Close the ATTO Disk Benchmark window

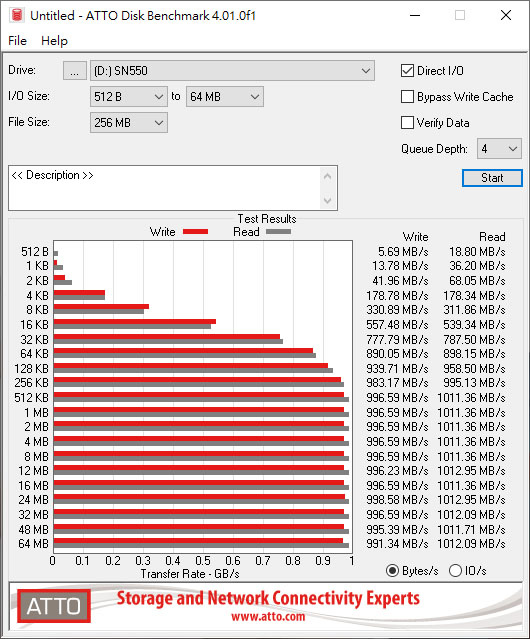[506, 15]
